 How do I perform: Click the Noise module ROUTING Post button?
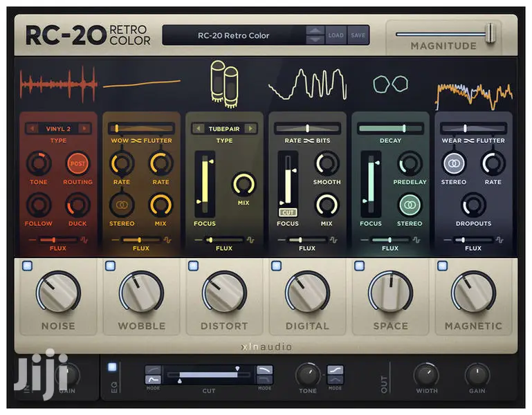(77, 163)
